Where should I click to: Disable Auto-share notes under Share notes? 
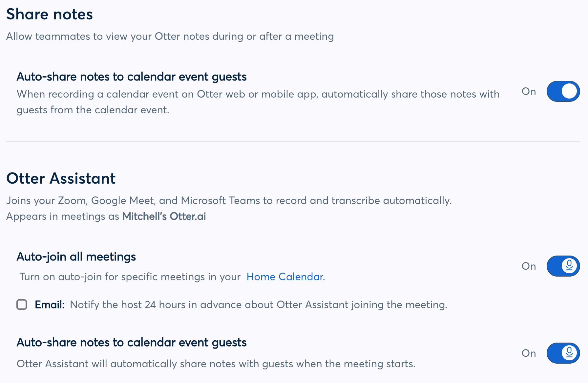click(563, 91)
